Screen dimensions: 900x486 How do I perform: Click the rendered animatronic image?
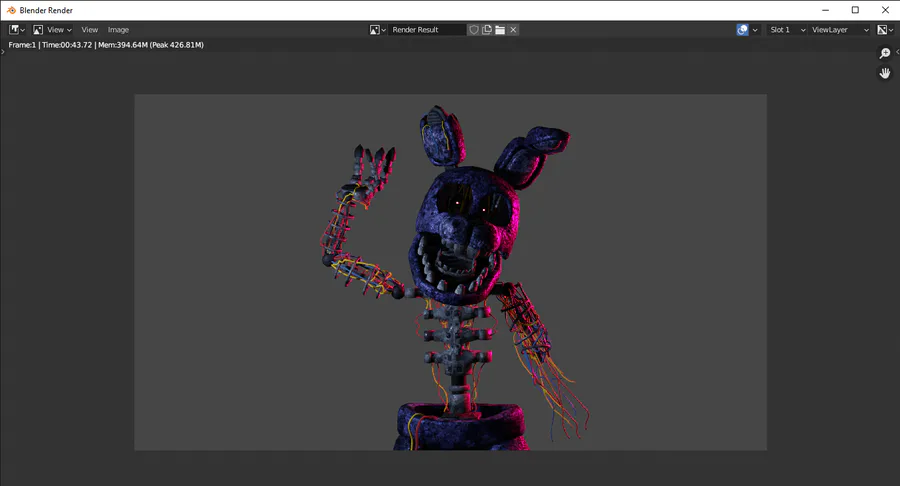click(x=451, y=272)
